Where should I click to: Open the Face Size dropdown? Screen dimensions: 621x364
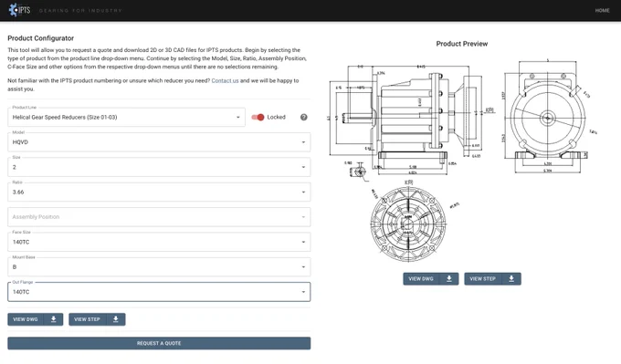159,242
